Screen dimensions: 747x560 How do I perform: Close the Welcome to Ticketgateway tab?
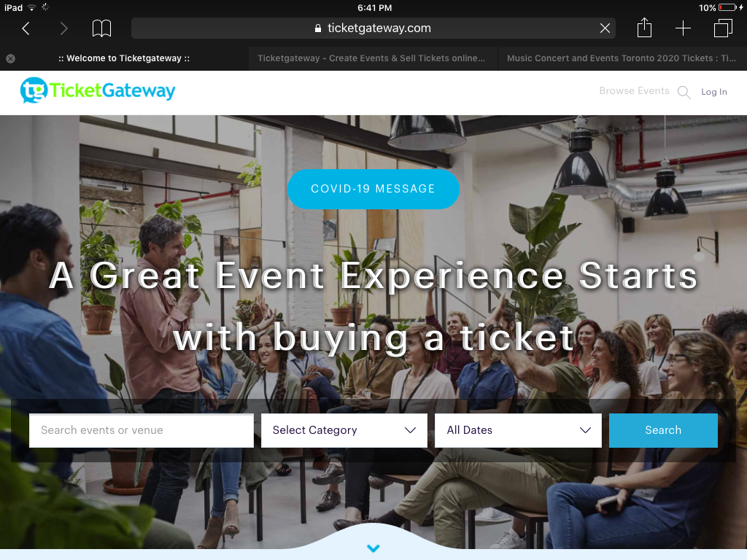10,58
